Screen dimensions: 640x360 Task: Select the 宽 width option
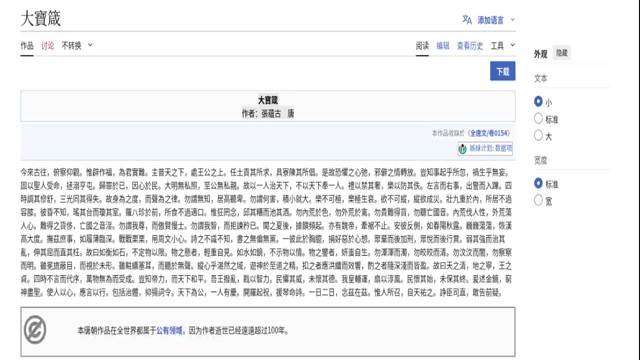click(538, 200)
